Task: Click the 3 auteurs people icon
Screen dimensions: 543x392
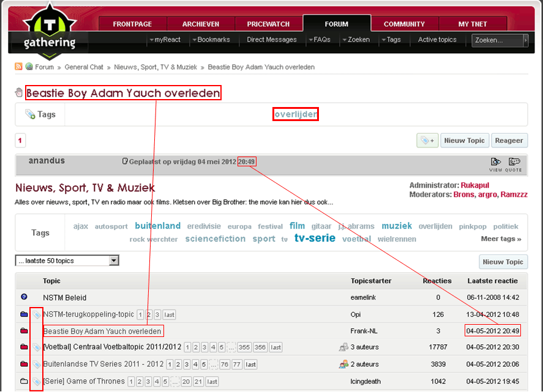Action: point(343,347)
